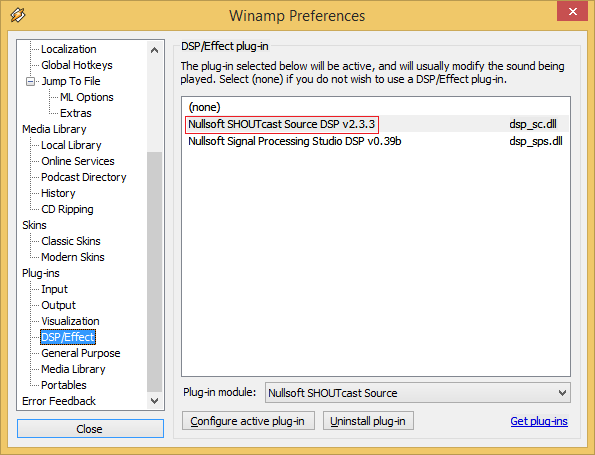Screen dimensions: 595x455
Task: Collapse the Jump To File tree node
Action: (x=30, y=81)
